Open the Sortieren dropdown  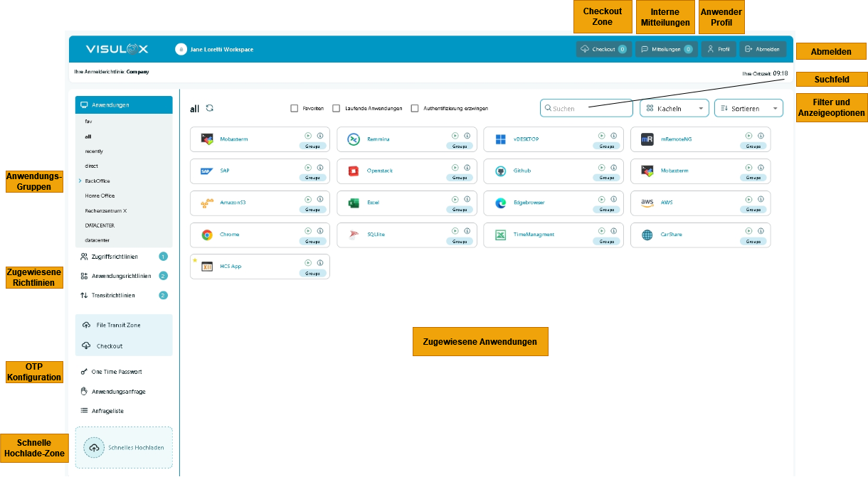(x=748, y=108)
